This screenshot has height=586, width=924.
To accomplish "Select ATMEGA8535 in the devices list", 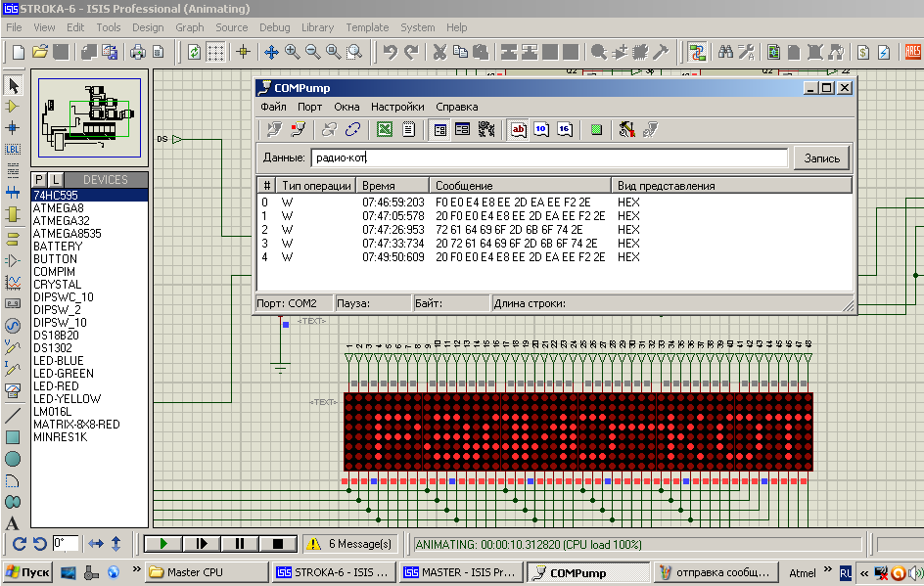I will [67, 234].
